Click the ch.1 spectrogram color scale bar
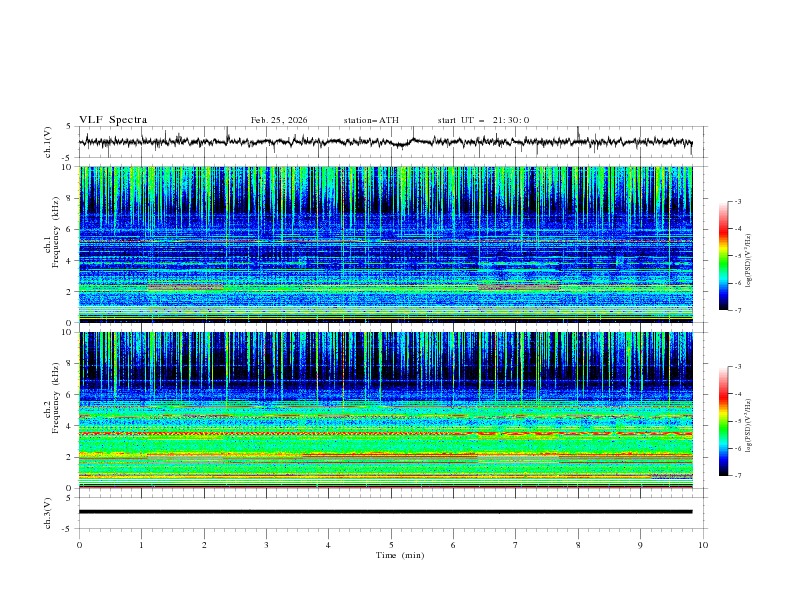 pyautogui.click(x=723, y=256)
